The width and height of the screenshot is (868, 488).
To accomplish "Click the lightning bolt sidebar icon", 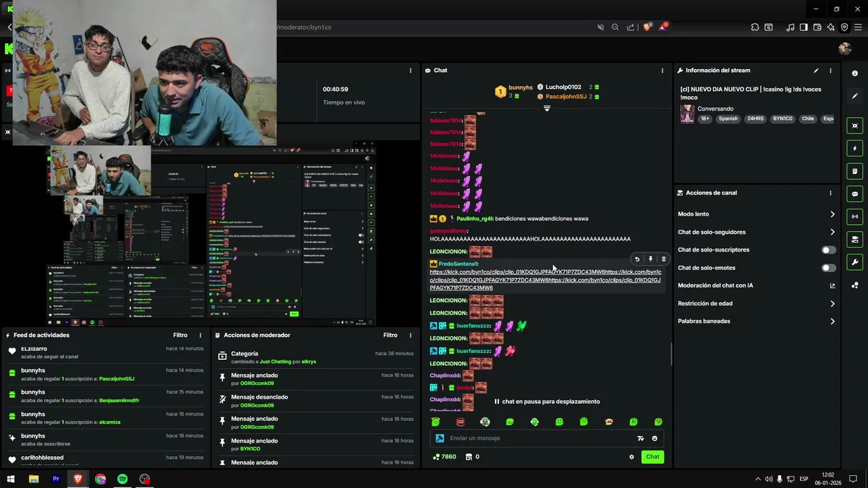I will pyautogui.click(x=854, y=148).
